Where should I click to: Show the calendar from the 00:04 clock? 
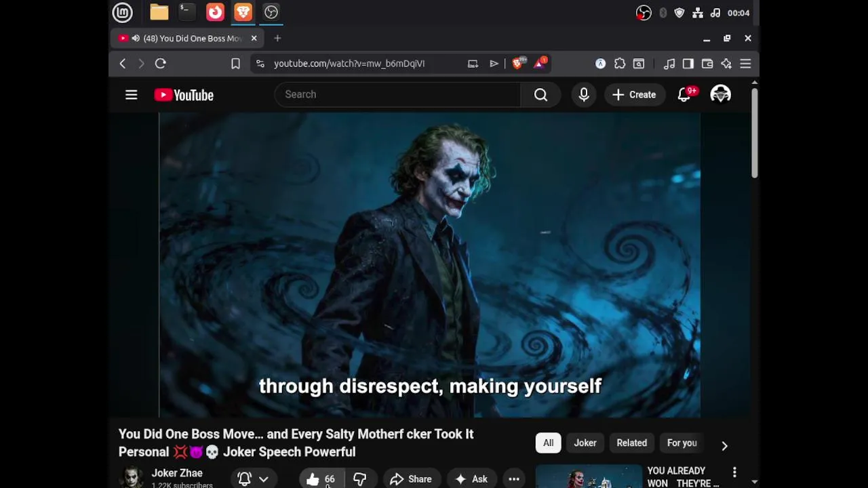point(738,13)
